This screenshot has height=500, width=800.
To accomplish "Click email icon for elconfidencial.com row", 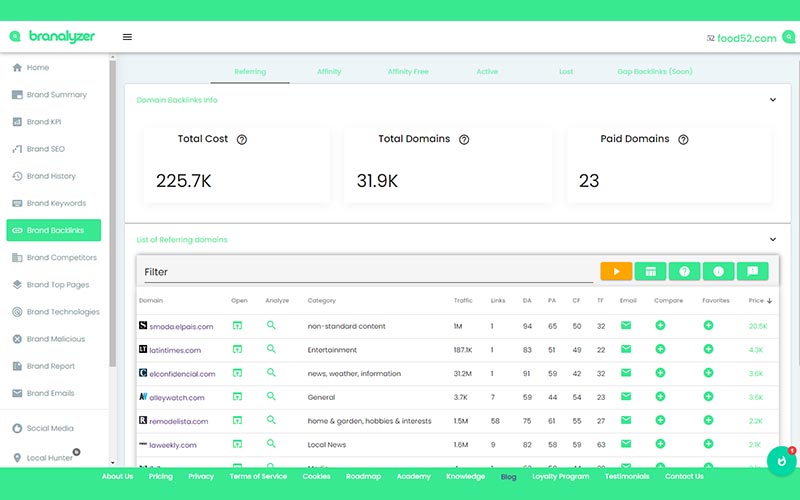I will tap(626, 372).
